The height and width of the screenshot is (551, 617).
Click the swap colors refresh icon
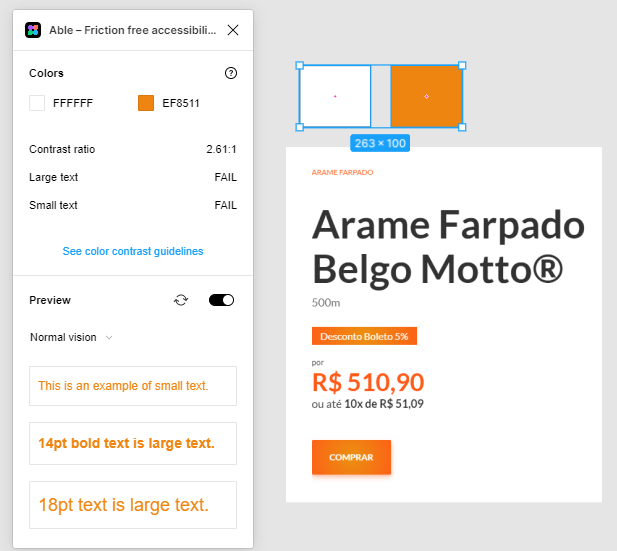[181, 300]
